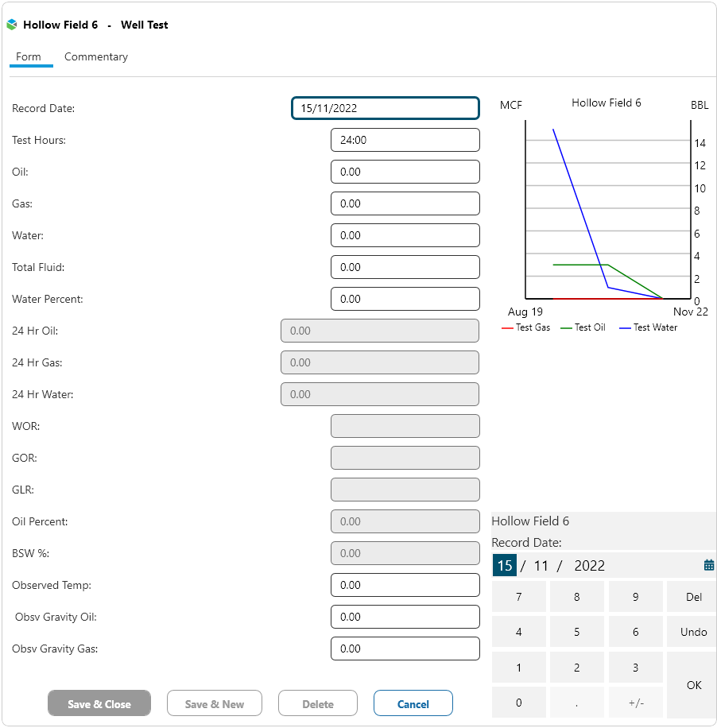Select the Form tab

pos(29,57)
